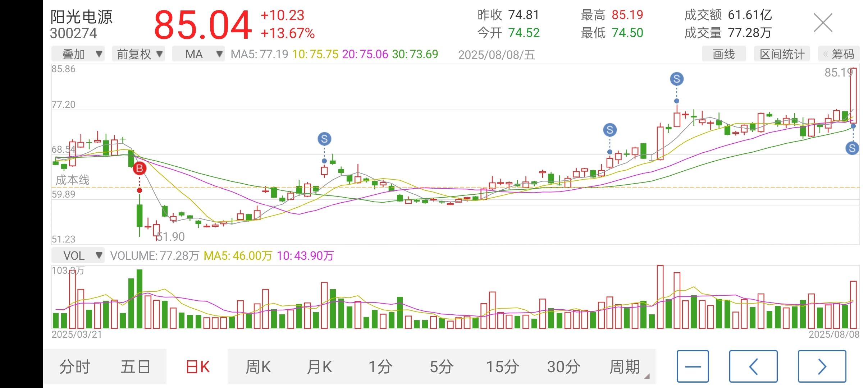This screenshot has height=388, width=868.
Task: Click the 画线 draw line button
Action: click(724, 54)
